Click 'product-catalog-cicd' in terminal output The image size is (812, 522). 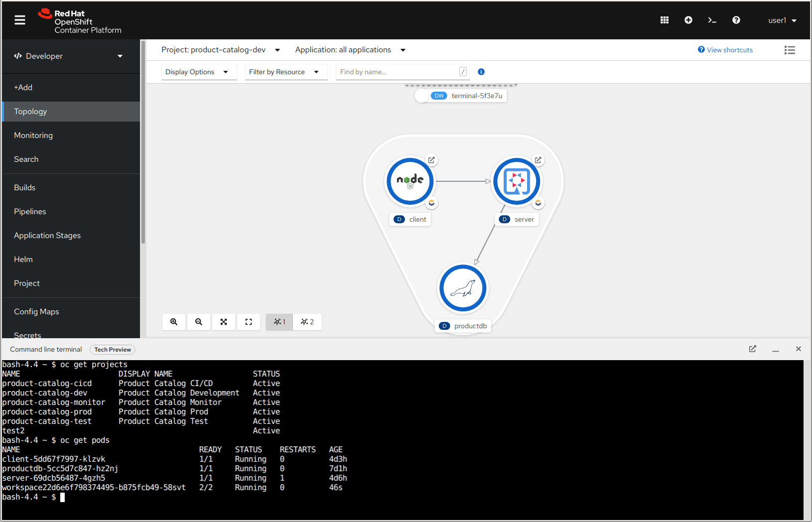[x=47, y=384]
